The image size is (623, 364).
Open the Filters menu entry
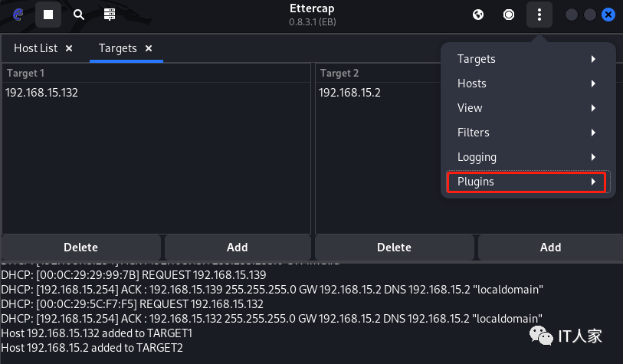(x=527, y=133)
